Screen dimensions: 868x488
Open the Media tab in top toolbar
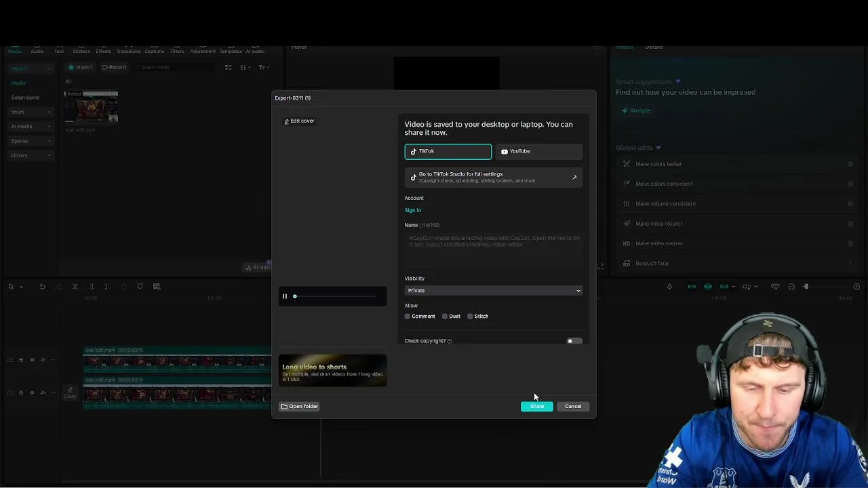pos(14,51)
